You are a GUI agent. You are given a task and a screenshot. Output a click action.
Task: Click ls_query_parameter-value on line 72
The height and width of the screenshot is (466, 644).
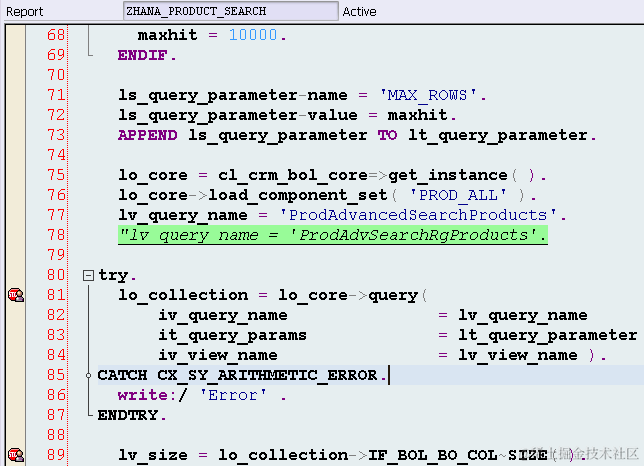tap(238, 115)
